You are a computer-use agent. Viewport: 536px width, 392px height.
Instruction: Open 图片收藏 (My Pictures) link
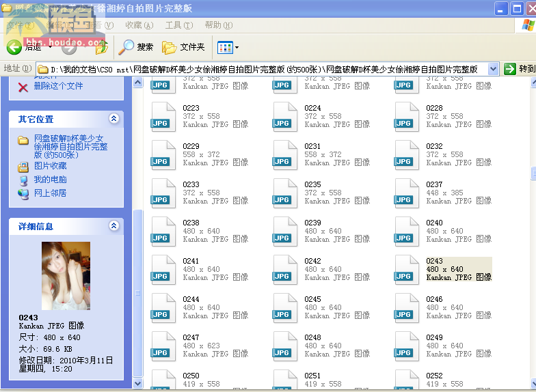point(51,166)
